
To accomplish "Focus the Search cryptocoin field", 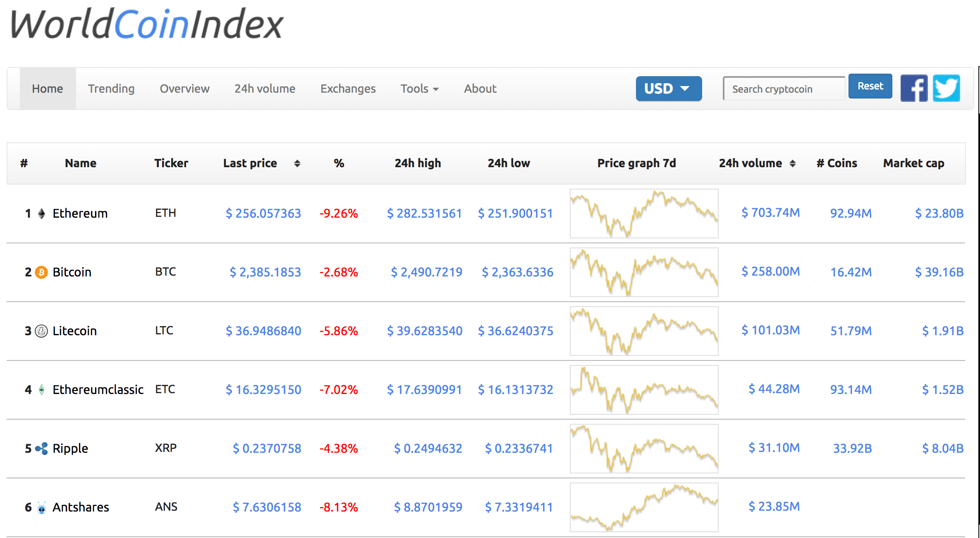I will click(784, 89).
